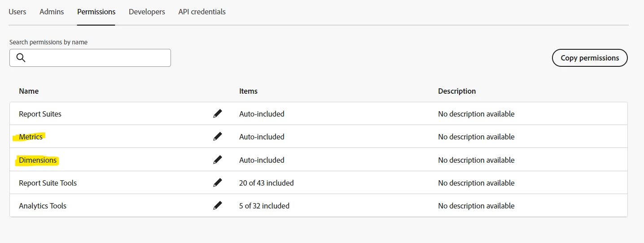
Task: Click the Items column header
Action: (x=248, y=91)
